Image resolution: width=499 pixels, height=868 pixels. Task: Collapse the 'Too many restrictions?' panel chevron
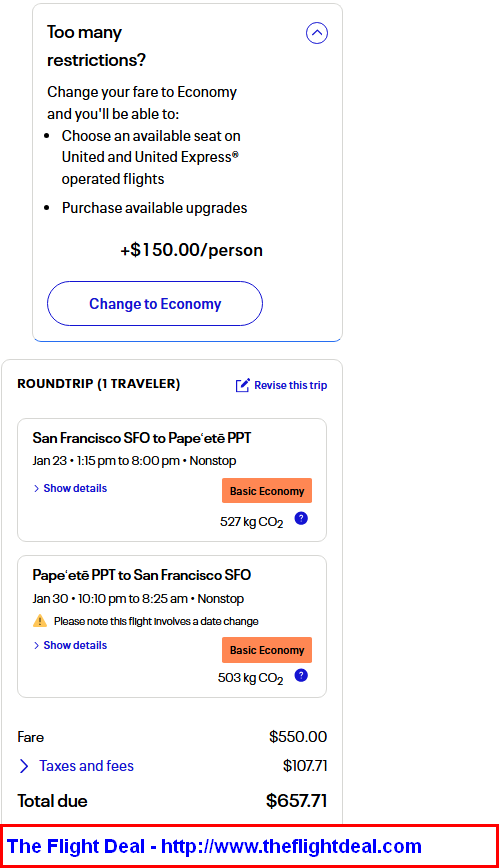[317, 33]
